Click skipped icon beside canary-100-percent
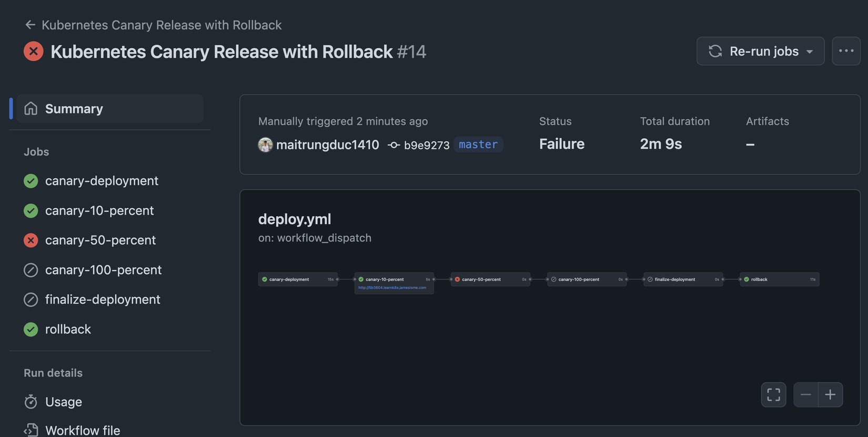 pyautogui.click(x=31, y=270)
